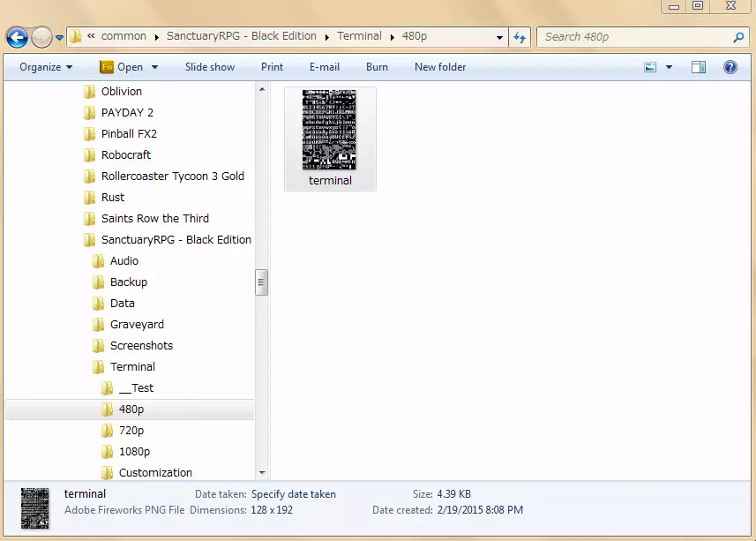Viewport: 756px width, 541px height.
Task: Expand Open button's program dropdown arrow
Action: (x=154, y=67)
